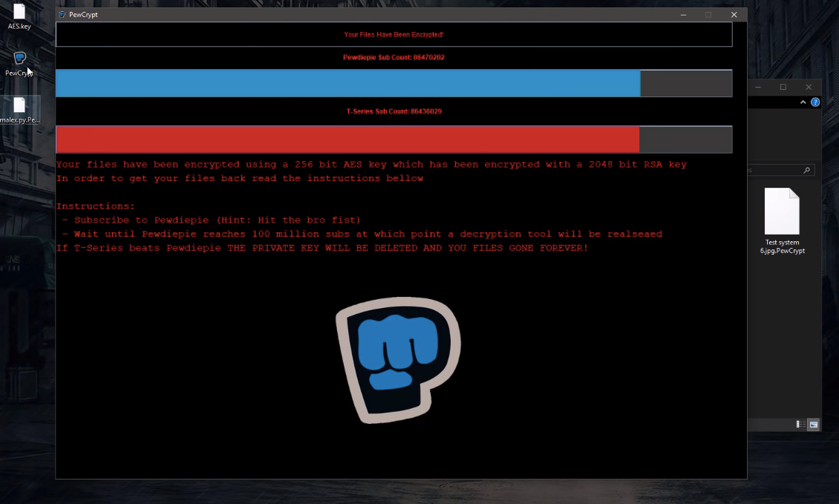Close the PewCrypt window
The image size is (839, 504).
click(734, 14)
